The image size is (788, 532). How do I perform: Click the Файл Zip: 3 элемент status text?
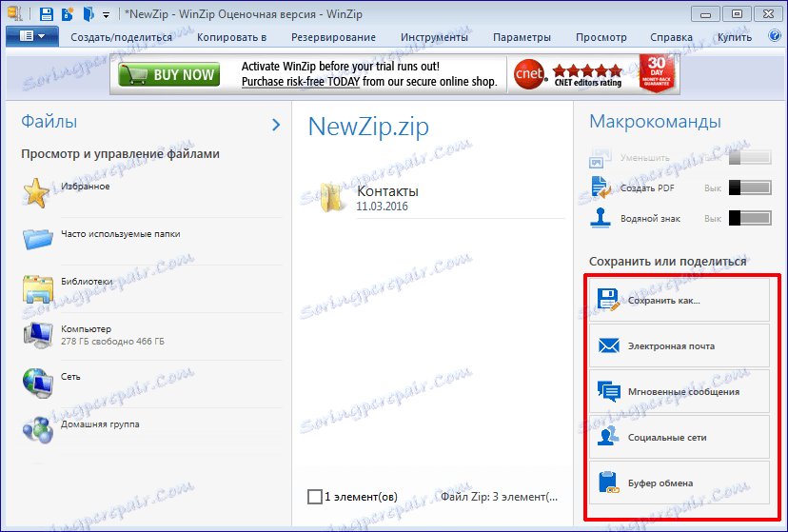499,497
